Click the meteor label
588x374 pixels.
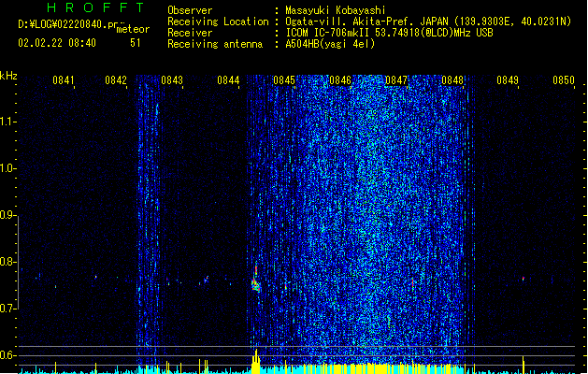coord(133,29)
